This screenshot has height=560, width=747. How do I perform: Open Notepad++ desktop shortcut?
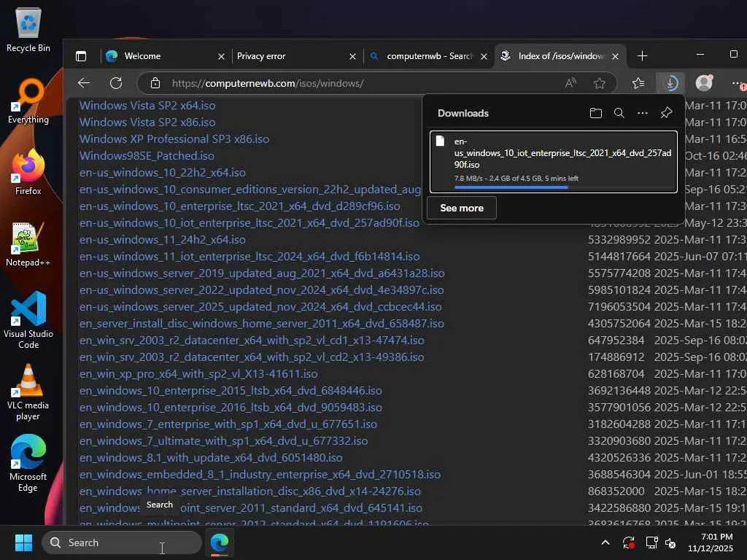28,244
